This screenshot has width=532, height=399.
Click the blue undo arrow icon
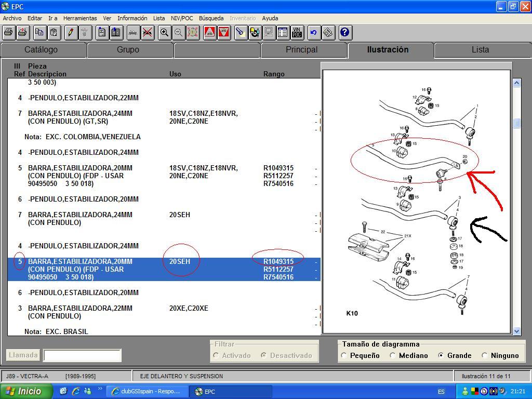pyautogui.click(x=313, y=32)
